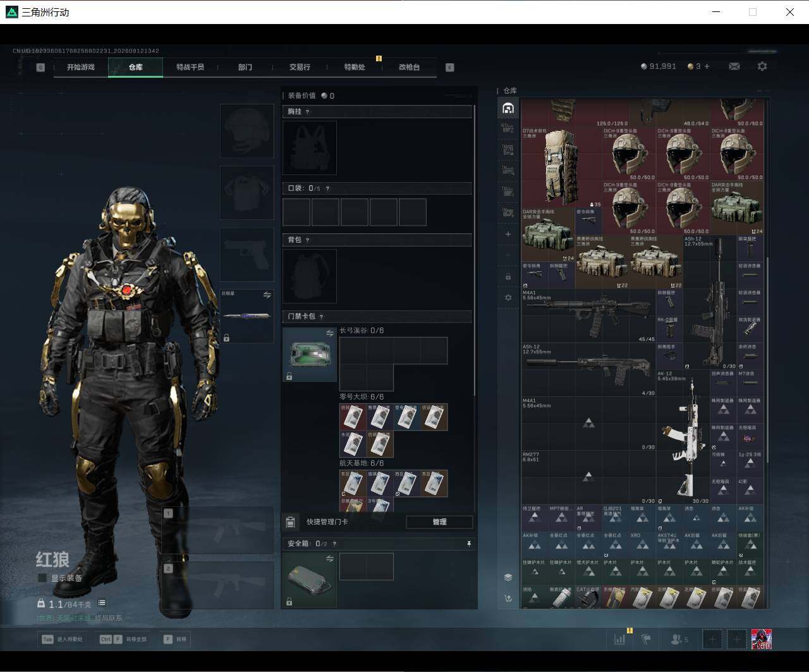809x672 pixels.
Task: Select the XRO item in warehouse
Action: tap(642, 545)
